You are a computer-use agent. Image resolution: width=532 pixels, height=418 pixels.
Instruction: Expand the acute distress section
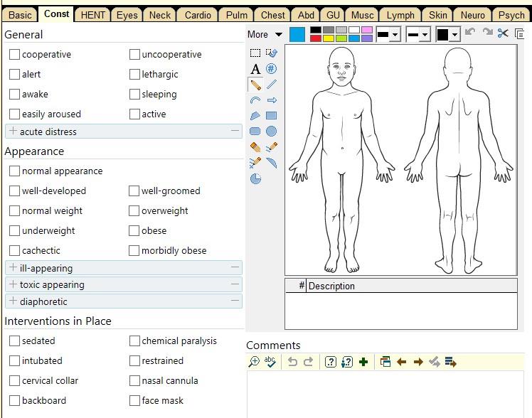[x=14, y=132]
